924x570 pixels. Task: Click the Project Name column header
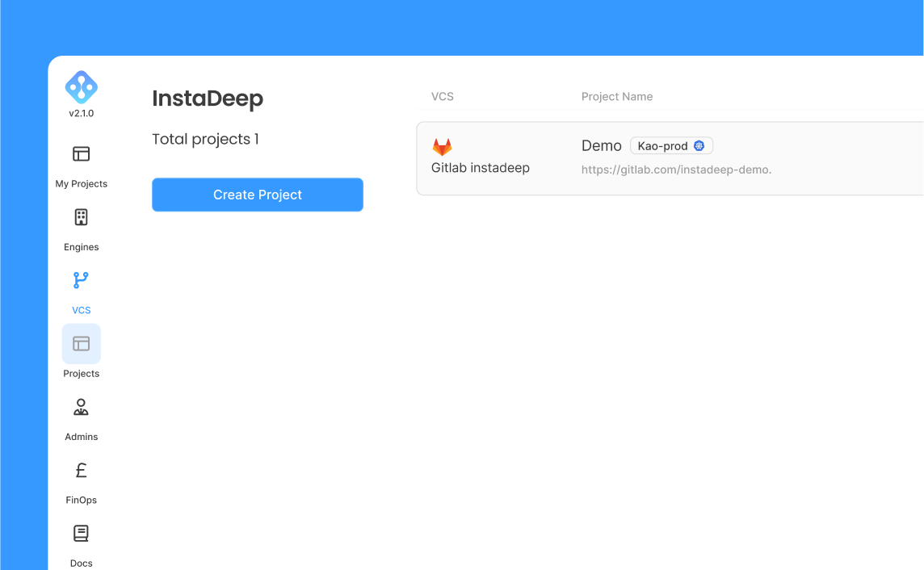point(617,97)
